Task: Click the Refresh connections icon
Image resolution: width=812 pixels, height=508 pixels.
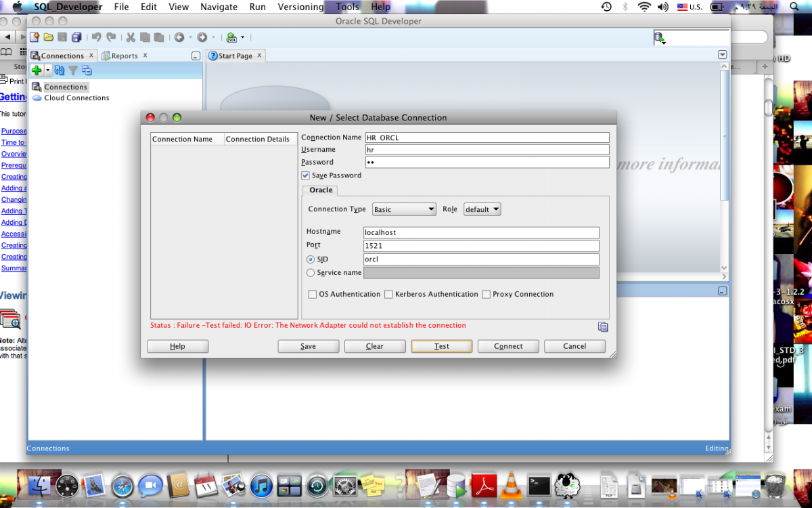Action: point(60,70)
